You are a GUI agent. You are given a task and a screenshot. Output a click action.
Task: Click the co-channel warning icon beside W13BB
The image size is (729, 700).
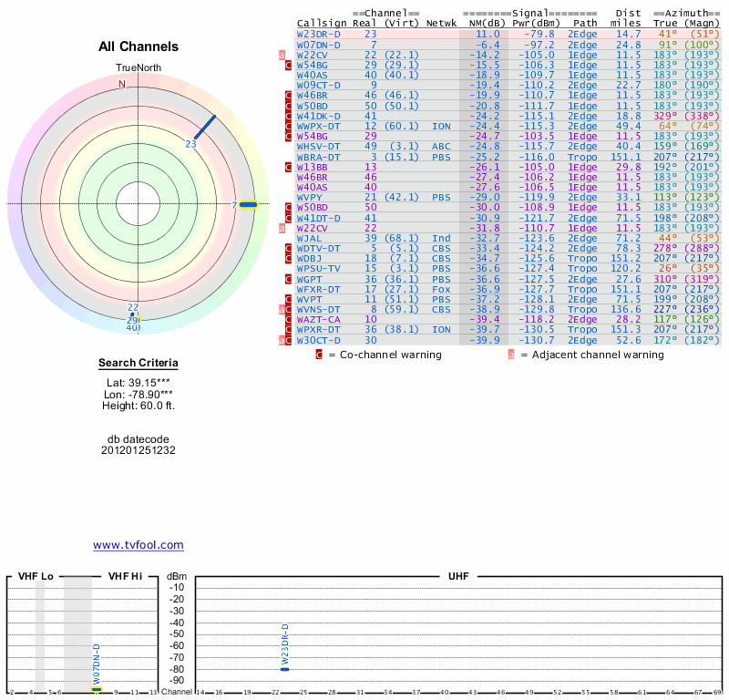[x=288, y=168]
